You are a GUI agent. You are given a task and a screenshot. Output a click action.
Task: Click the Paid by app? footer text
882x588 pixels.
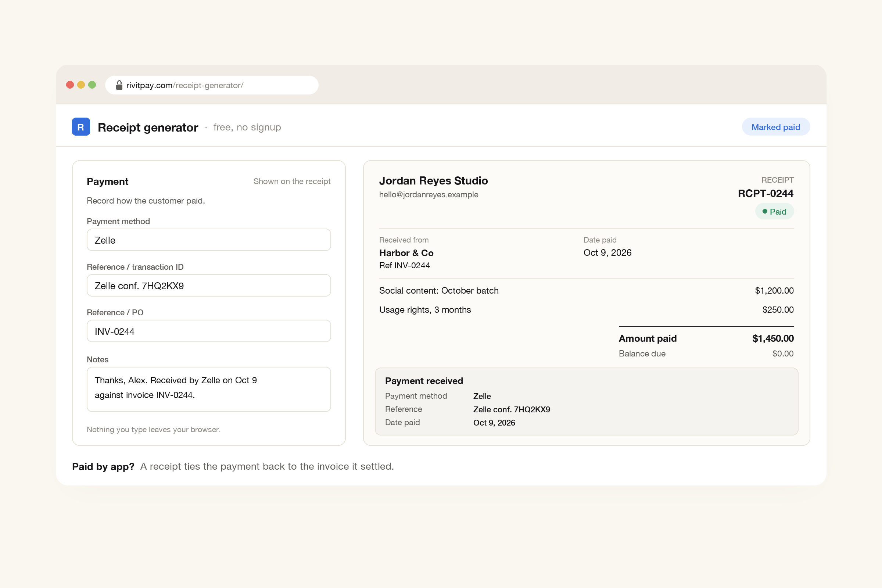103,467
